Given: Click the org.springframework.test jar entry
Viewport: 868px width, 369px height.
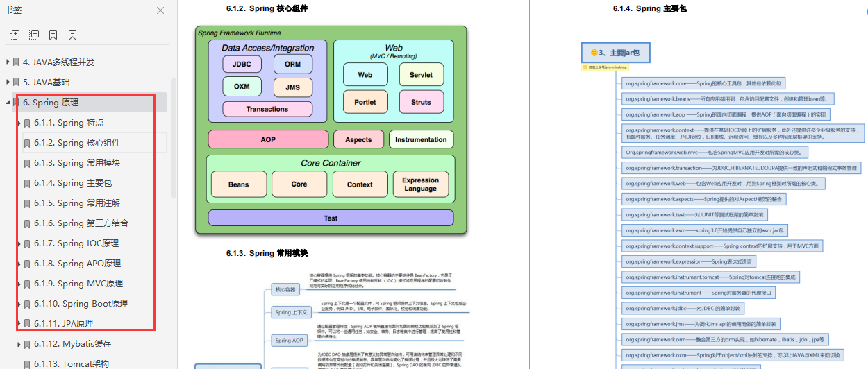Looking at the screenshot, I should click(694, 215).
